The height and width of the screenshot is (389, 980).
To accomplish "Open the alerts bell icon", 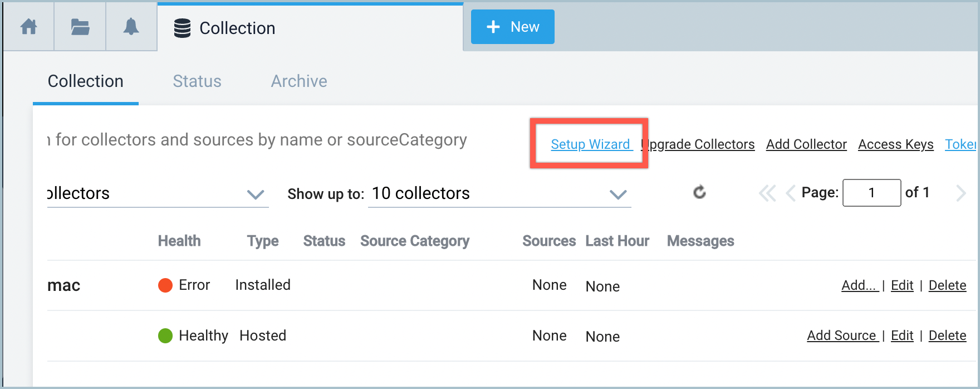I will (131, 27).
